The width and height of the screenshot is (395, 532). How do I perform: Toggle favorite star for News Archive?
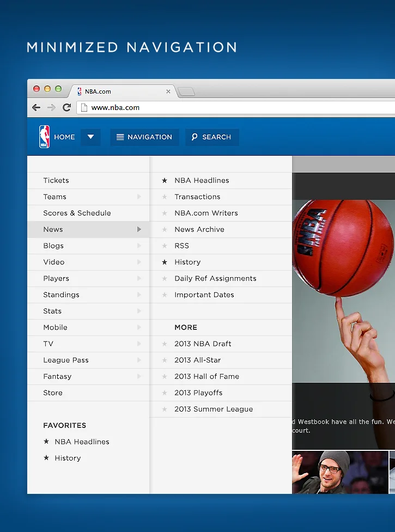165,229
